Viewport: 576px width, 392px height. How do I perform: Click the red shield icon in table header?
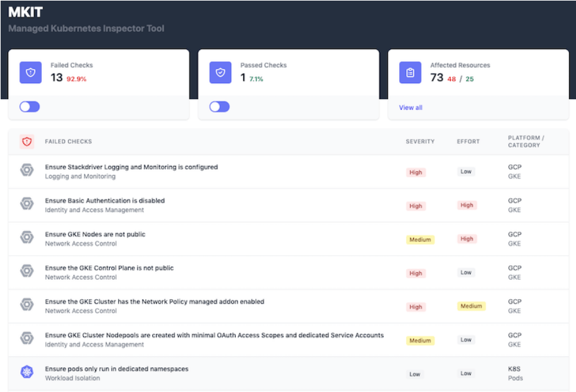pos(27,142)
